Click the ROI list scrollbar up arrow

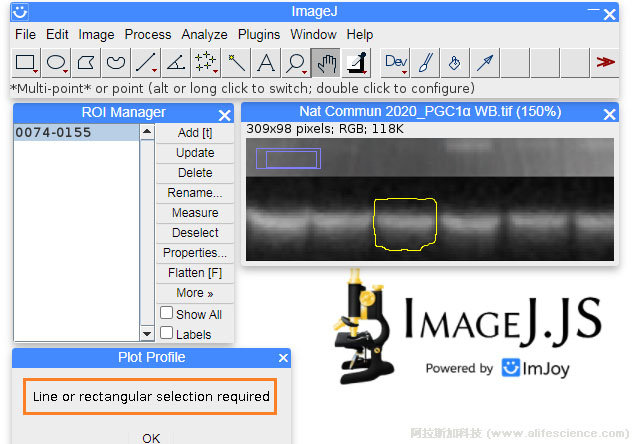147,132
